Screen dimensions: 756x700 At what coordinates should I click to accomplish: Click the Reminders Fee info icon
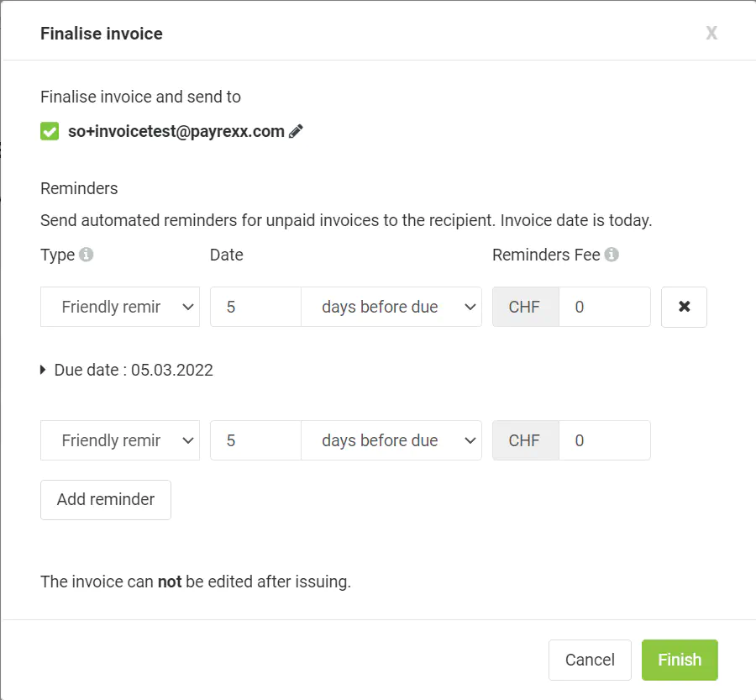tap(612, 255)
